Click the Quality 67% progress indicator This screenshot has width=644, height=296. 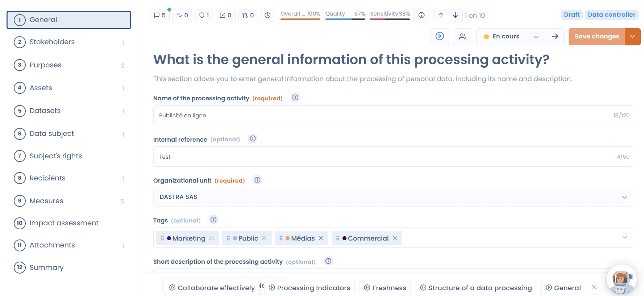(345, 15)
